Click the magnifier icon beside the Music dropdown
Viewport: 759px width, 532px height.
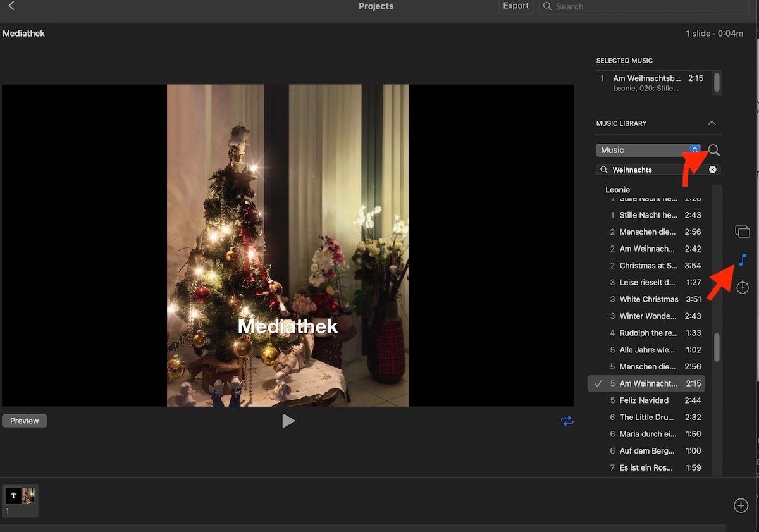(x=713, y=150)
